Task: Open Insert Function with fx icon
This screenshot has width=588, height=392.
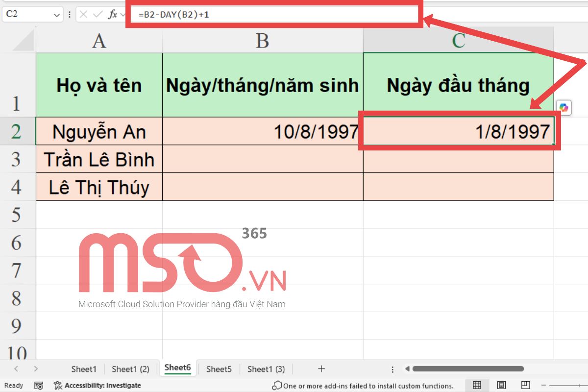Action: point(113,15)
